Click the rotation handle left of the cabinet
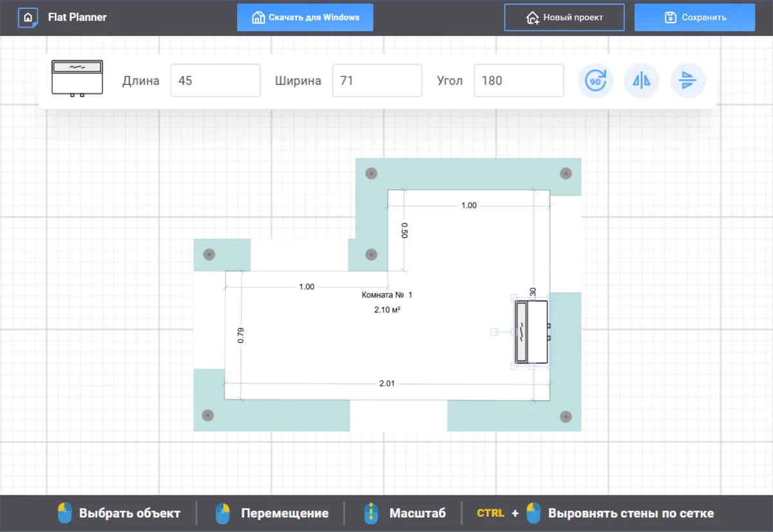This screenshot has height=532, width=773. (x=494, y=332)
